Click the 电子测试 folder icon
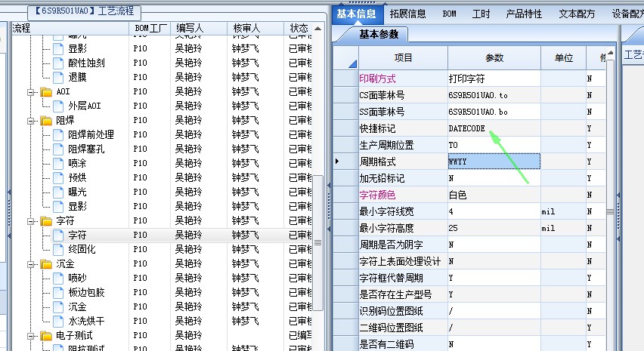Screen dimensions: 644x351 click(46, 336)
